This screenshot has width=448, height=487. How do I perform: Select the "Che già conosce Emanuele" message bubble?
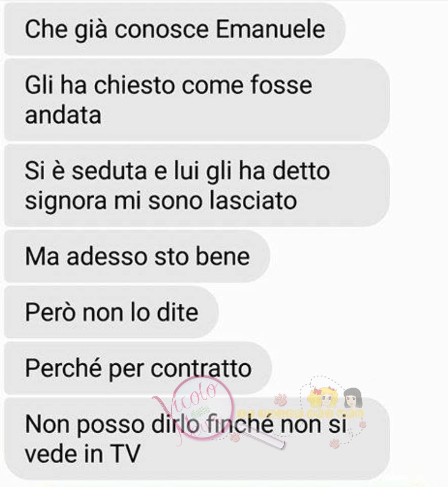tap(175, 29)
